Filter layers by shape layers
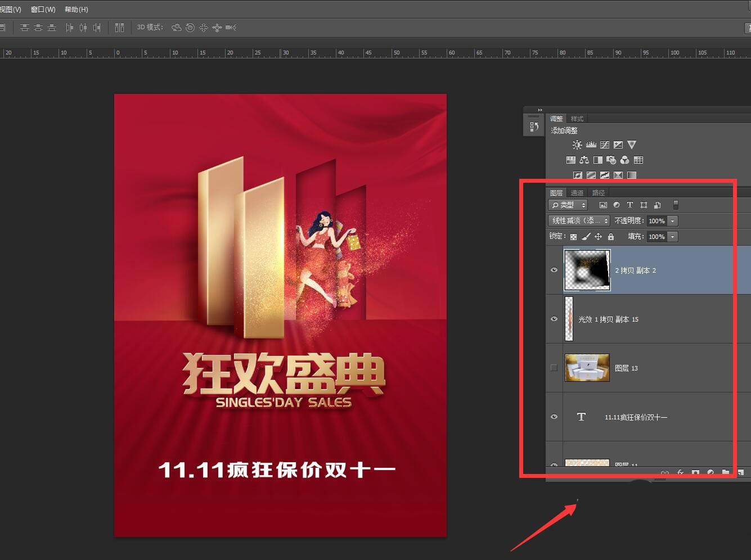Screen dimensions: 751x560 pos(644,205)
